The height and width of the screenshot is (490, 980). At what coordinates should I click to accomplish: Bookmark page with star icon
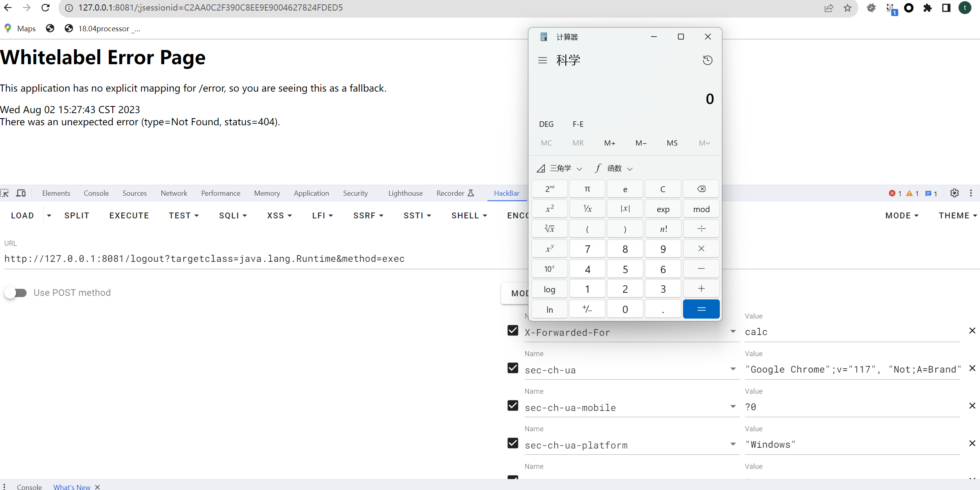847,8
